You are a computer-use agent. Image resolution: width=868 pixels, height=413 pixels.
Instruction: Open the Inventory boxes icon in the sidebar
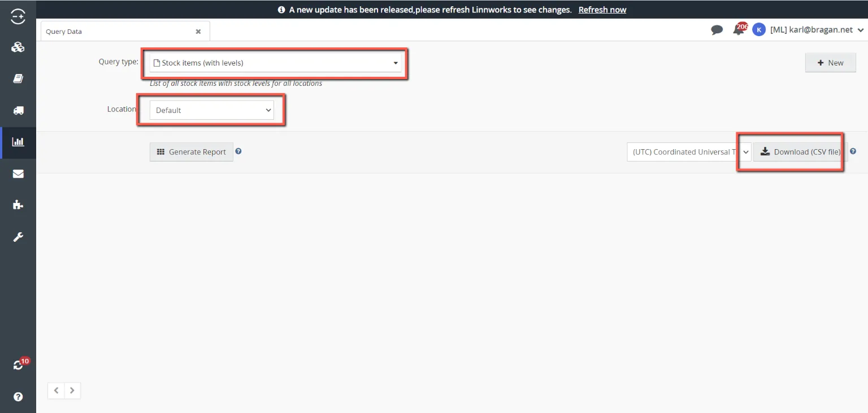(x=18, y=47)
